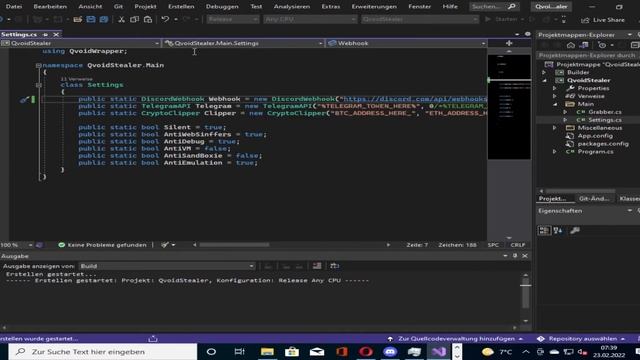Screen dimensions: 640x360
Task: Click the clear all output icon
Action: point(317,266)
